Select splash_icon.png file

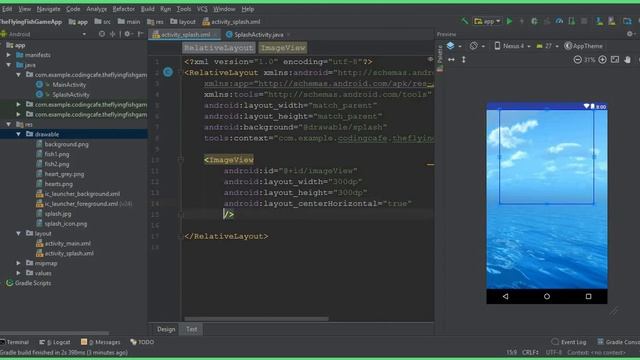pos(65,224)
